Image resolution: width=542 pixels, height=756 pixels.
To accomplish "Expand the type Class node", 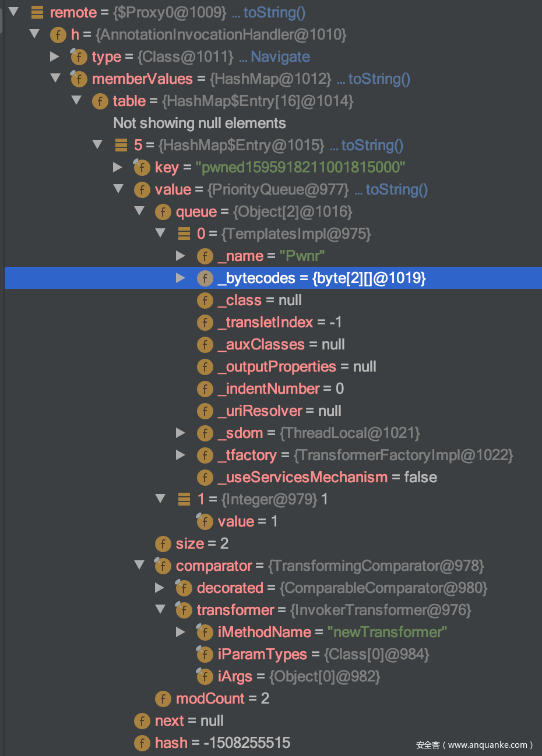I will 55,56.
